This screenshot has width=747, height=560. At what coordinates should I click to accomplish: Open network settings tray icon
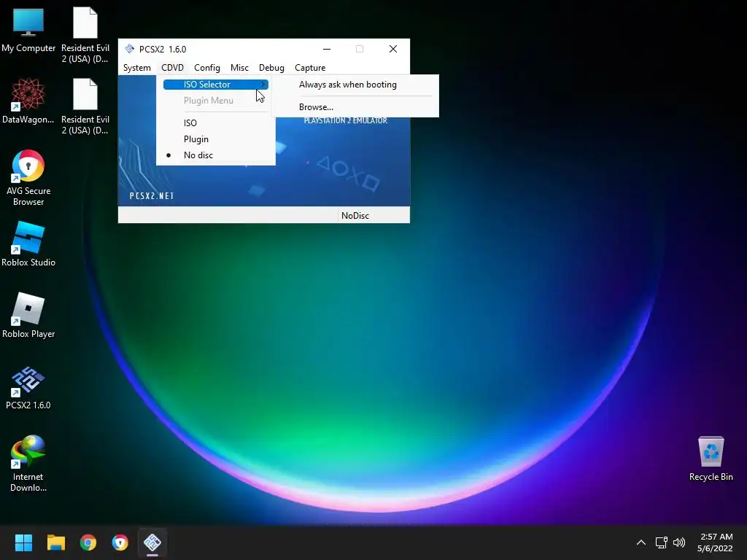(661, 542)
